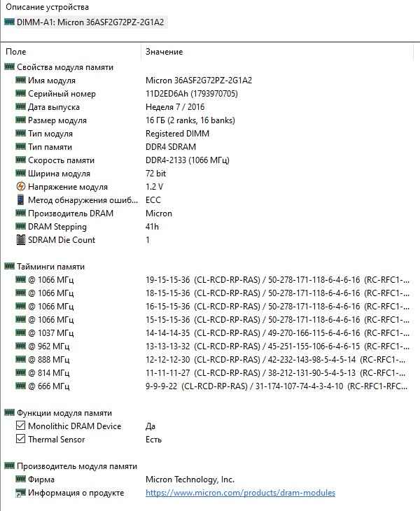Click the lightning voltage icon for Напряжение модуля
The height and width of the screenshot is (511, 420).
20,186
